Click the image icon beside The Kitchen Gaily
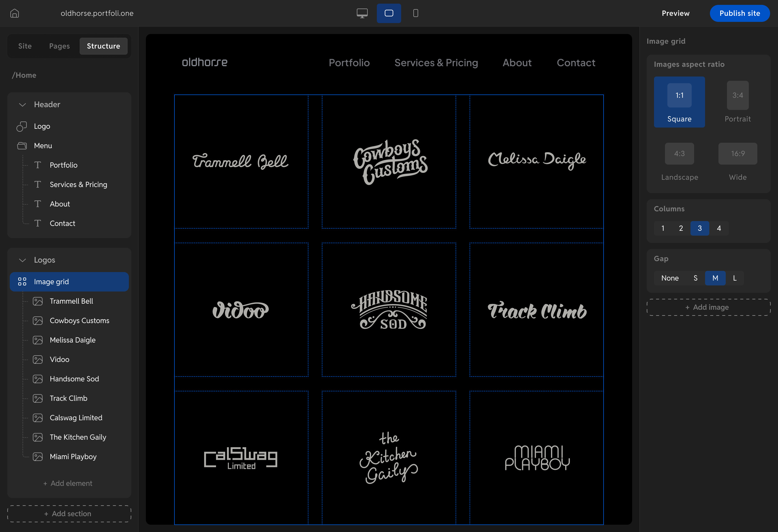Screen dimensions: 778x532 [38, 437]
